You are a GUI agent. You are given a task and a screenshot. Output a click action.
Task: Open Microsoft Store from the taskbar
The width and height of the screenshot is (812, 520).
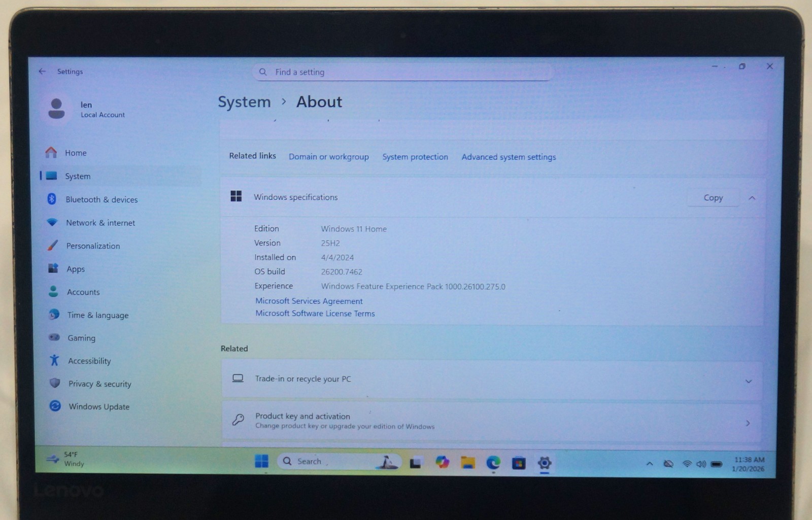tap(519, 463)
